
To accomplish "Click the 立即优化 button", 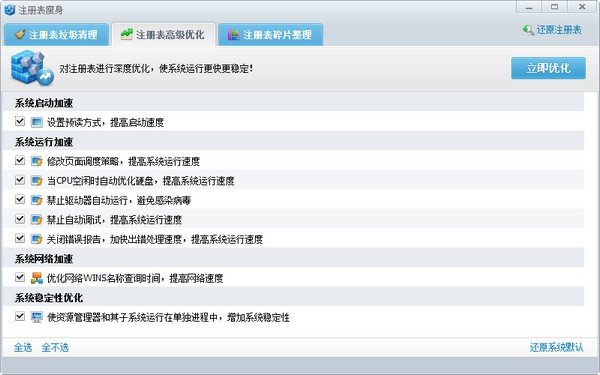I will tap(548, 68).
